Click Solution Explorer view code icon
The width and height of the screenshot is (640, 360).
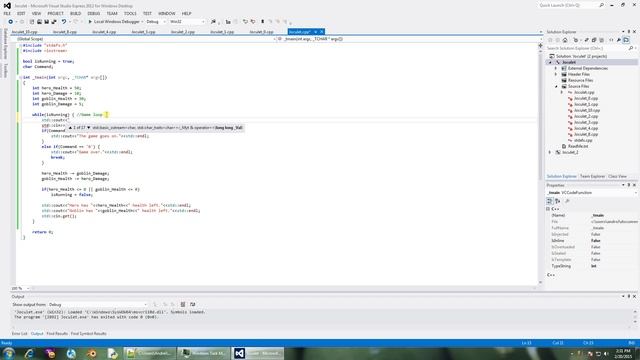(611, 40)
